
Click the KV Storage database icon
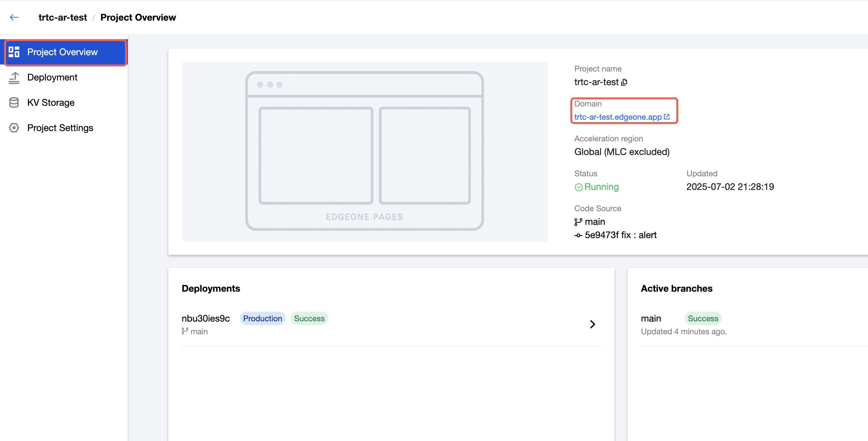pyautogui.click(x=14, y=103)
